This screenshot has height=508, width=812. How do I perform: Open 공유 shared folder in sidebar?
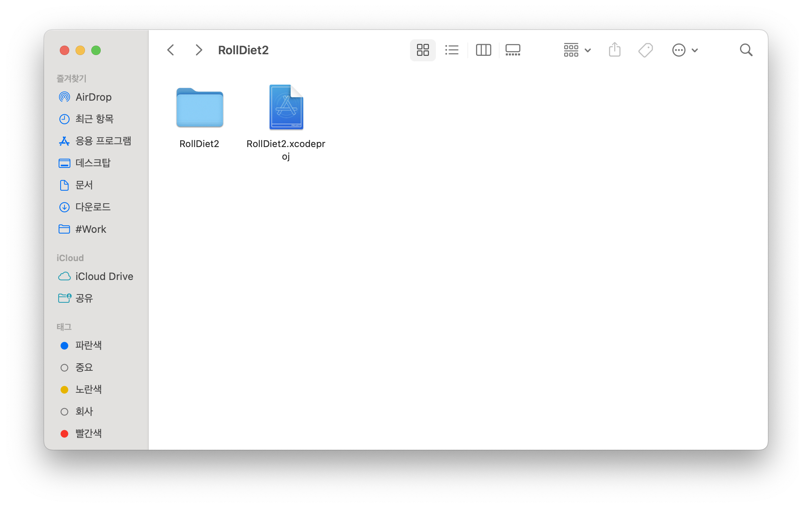(96, 298)
